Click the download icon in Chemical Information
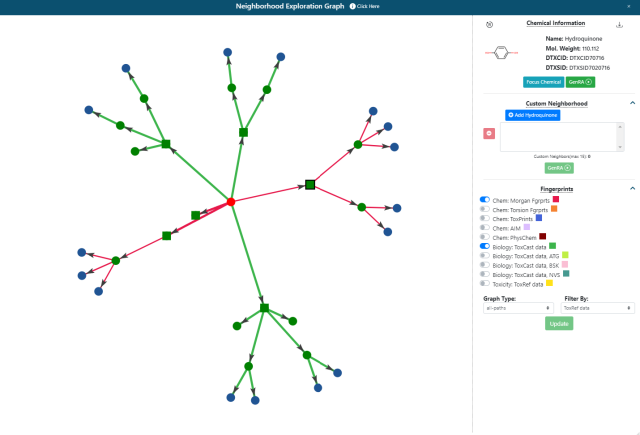This screenshot has width=640, height=435. (x=620, y=24)
